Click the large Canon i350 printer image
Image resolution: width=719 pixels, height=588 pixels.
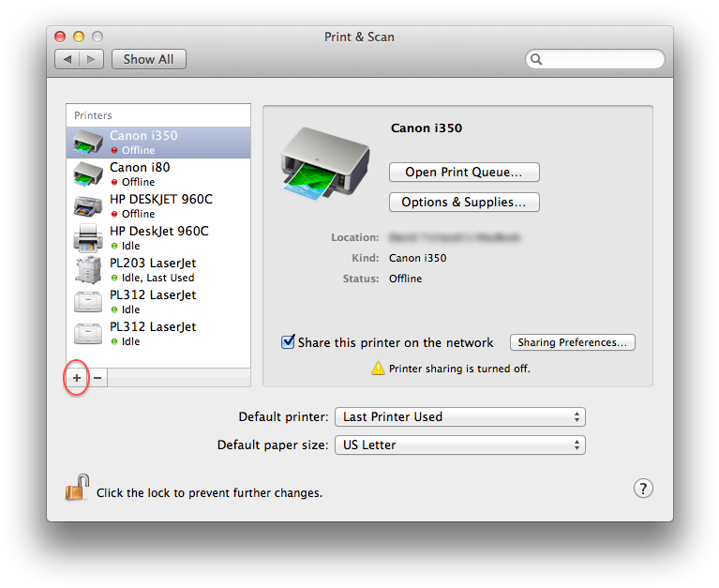click(318, 169)
